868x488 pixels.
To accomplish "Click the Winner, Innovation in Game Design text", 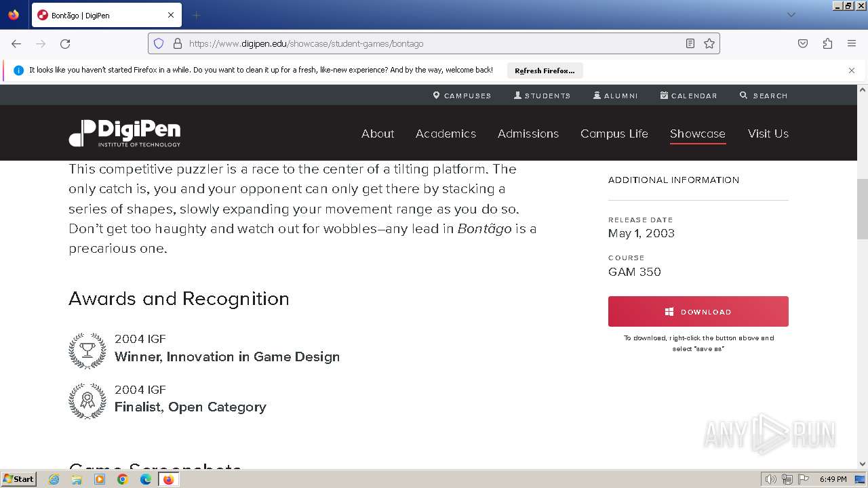I will pyautogui.click(x=227, y=357).
